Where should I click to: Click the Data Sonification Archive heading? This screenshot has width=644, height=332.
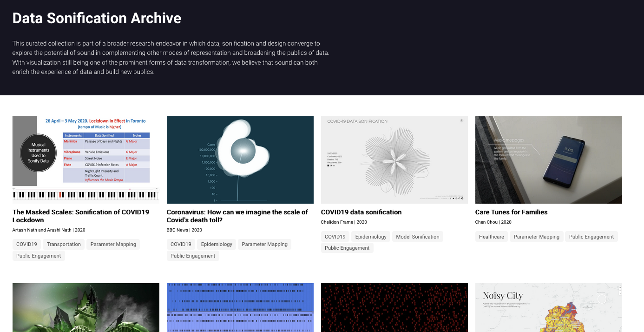(x=97, y=18)
